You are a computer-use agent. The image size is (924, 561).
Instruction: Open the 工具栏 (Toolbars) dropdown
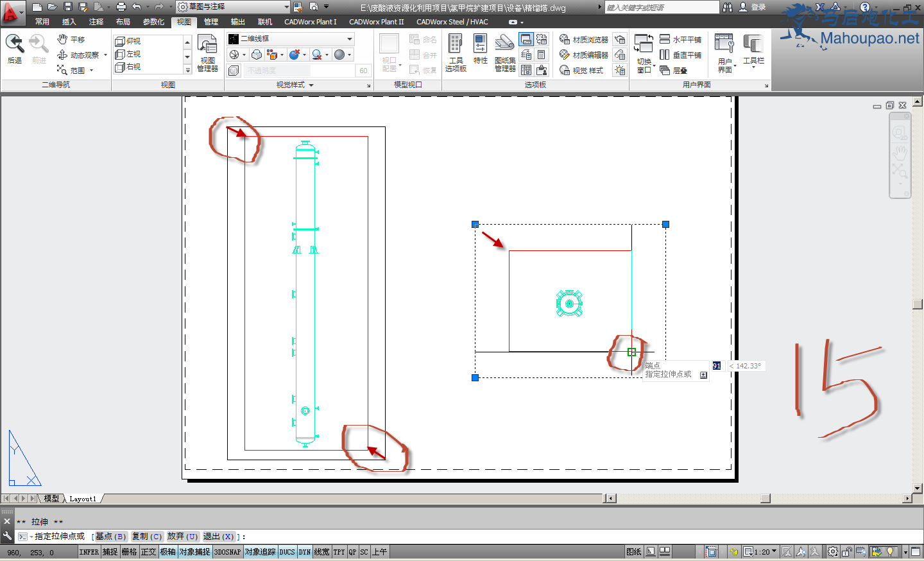pyautogui.click(x=753, y=51)
